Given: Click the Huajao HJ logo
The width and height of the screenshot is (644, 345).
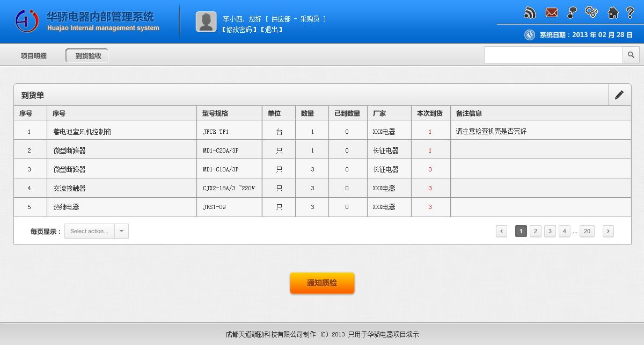Looking at the screenshot, I should (27, 20).
